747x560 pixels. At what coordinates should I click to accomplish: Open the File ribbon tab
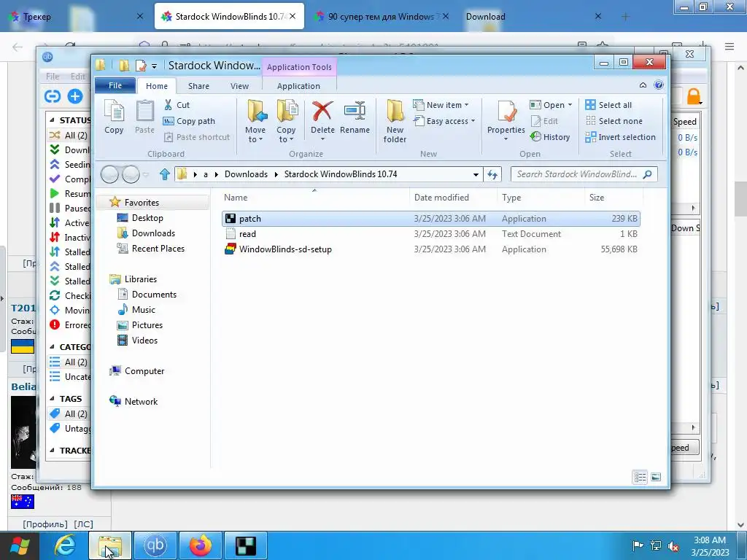(x=115, y=86)
